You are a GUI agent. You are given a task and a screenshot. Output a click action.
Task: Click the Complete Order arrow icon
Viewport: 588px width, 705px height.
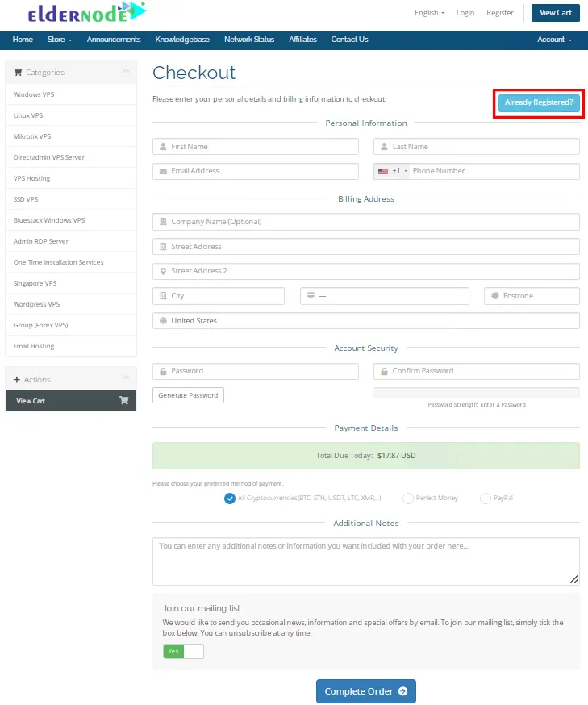tap(402, 691)
